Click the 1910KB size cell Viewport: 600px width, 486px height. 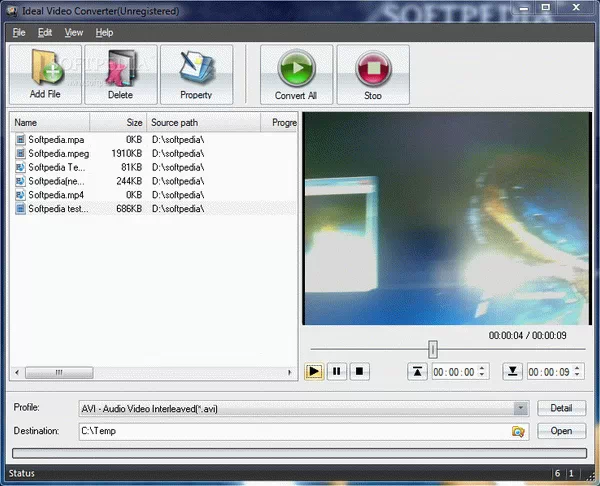(x=127, y=153)
